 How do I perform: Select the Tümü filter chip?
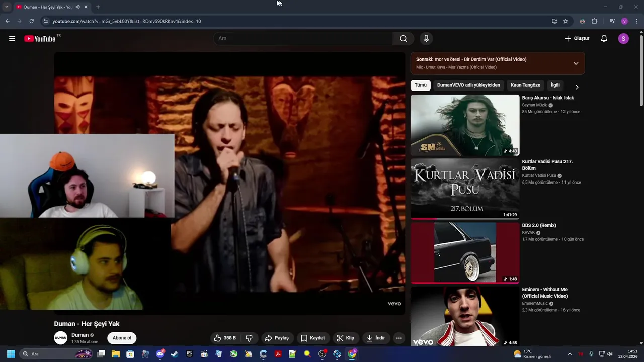coord(421,85)
